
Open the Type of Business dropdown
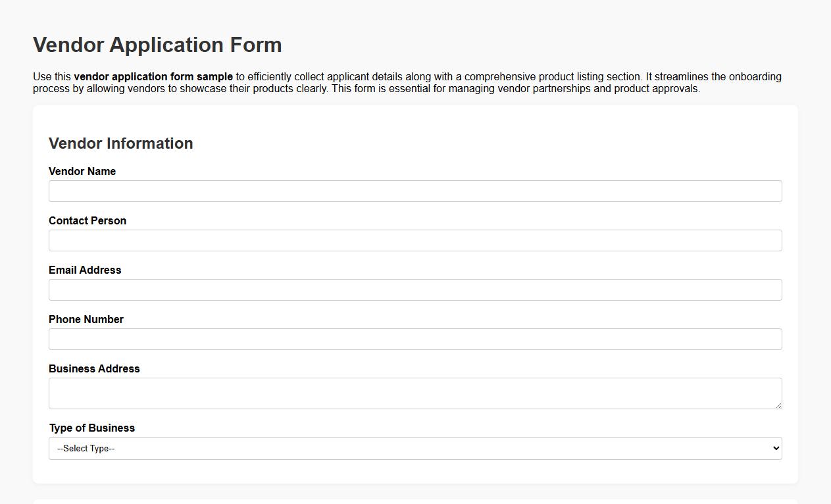click(415, 448)
